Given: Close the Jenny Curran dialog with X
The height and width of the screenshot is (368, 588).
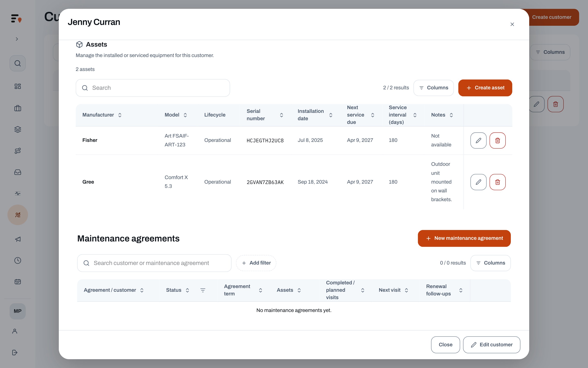Looking at the screenshot, I should [512, 24].
